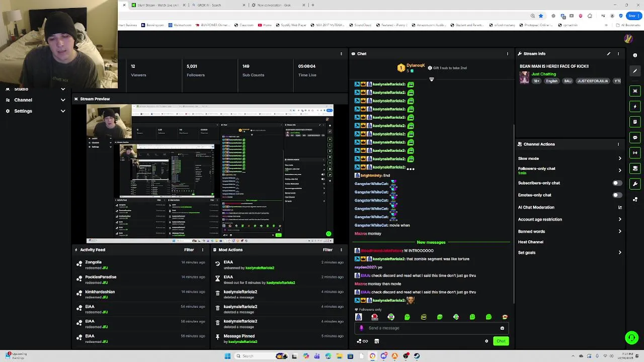Open the stream stats panel kebab menu

tap(341, 54)
